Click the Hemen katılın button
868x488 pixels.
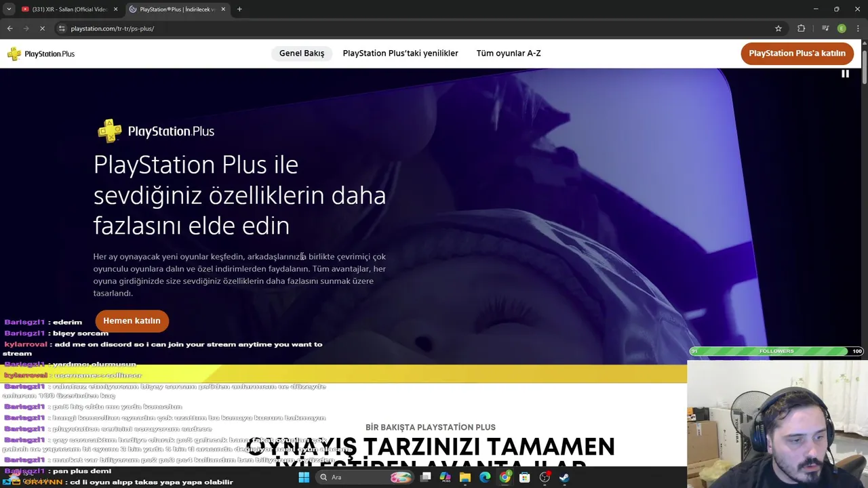point(132,321)
